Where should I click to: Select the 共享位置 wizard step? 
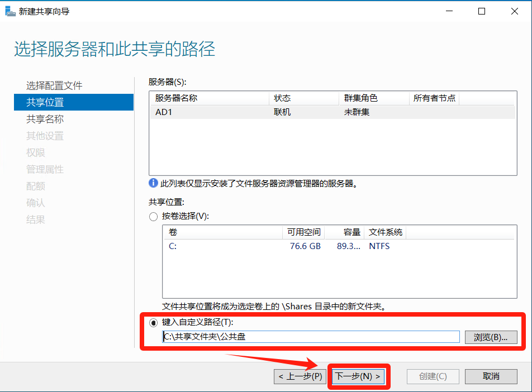click(45, 102)
